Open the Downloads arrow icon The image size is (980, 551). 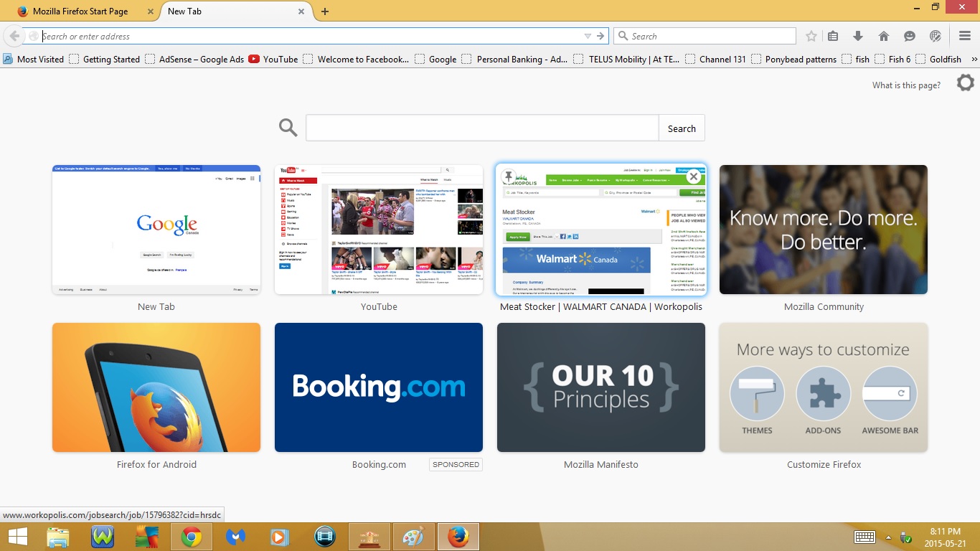point(857,36)
